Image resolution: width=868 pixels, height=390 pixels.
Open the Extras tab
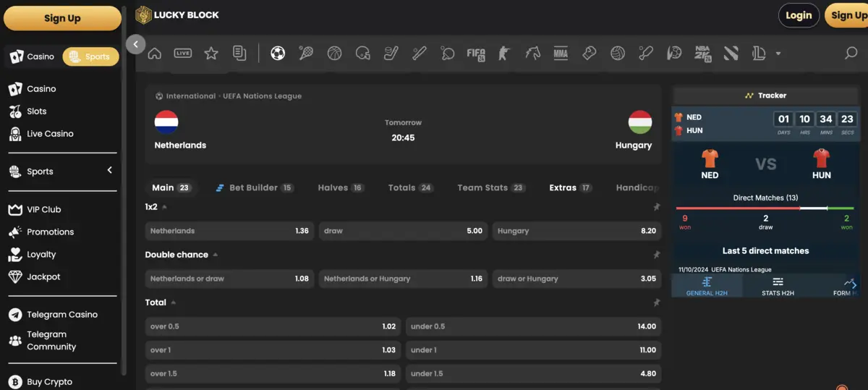571,187
